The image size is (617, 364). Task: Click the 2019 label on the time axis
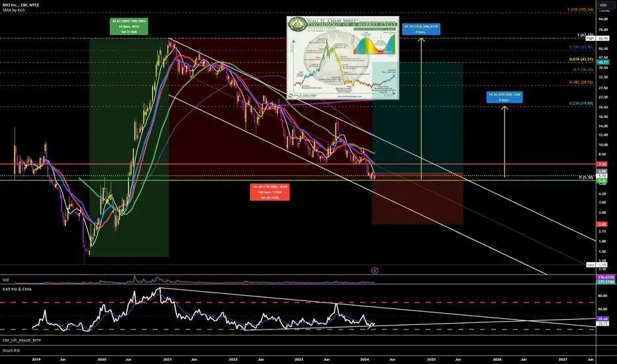(x=36, y=359)
